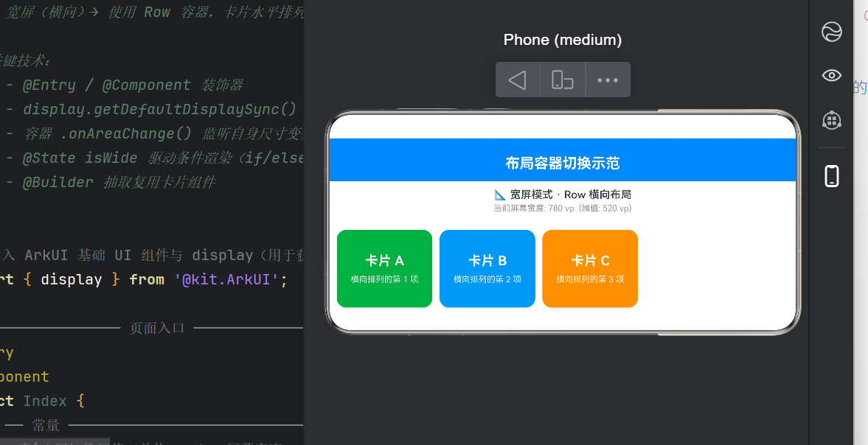The width and height of the screenshot is (868, 445).
Task: Click the display.getDefaultDisplaySync() comment line
Action: click(x=152, y=110)
